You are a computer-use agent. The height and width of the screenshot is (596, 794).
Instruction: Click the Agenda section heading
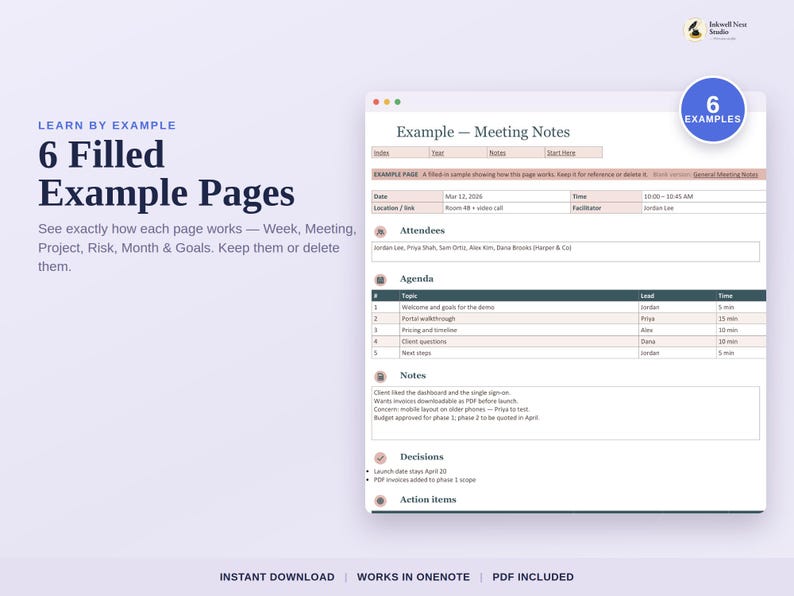417,279
